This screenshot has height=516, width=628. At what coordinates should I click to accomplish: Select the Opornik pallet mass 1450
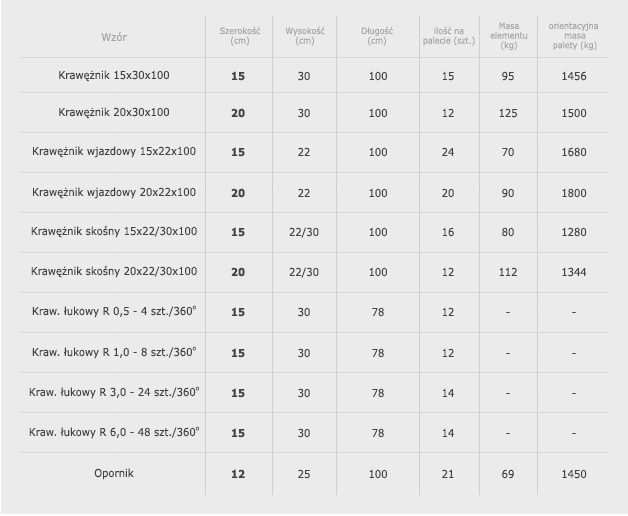point(574,474)
